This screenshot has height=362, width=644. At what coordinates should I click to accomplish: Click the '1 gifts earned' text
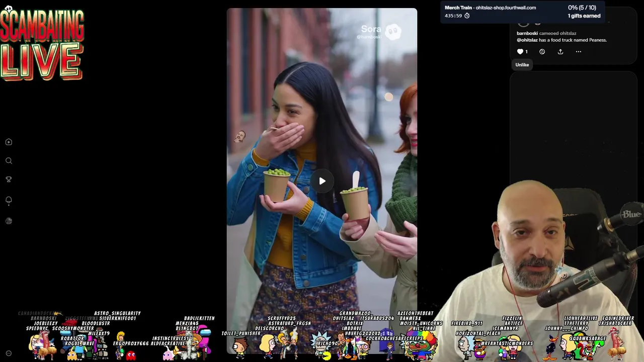[x=584, y=16]
